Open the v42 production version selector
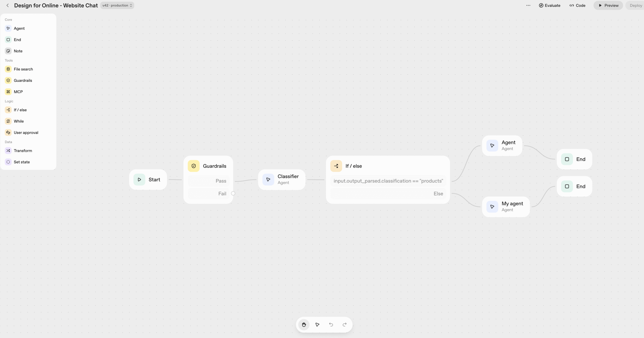The height and width of the screenshot is (338, 644). (117, 5)
